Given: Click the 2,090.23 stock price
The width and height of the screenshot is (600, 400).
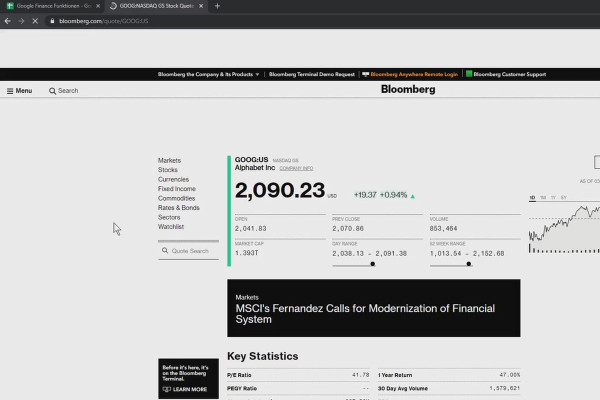Looking at the screenshot, I should click(x=280, y=190).
